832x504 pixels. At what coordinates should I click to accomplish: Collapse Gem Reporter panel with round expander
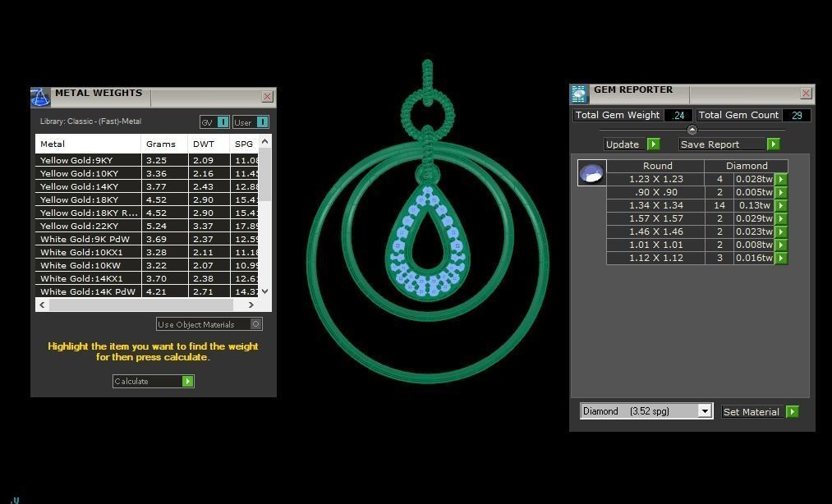692,130
